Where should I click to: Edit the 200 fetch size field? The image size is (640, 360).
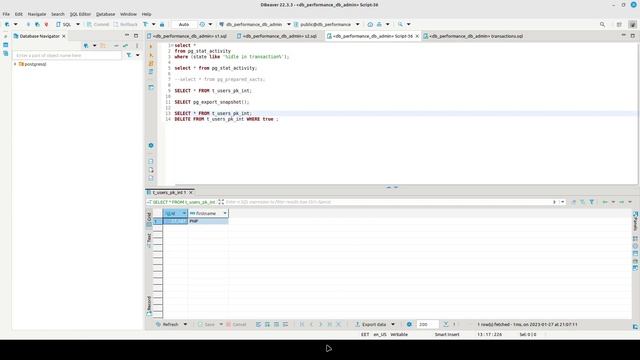pyautogui.click(x=427, y=324)
